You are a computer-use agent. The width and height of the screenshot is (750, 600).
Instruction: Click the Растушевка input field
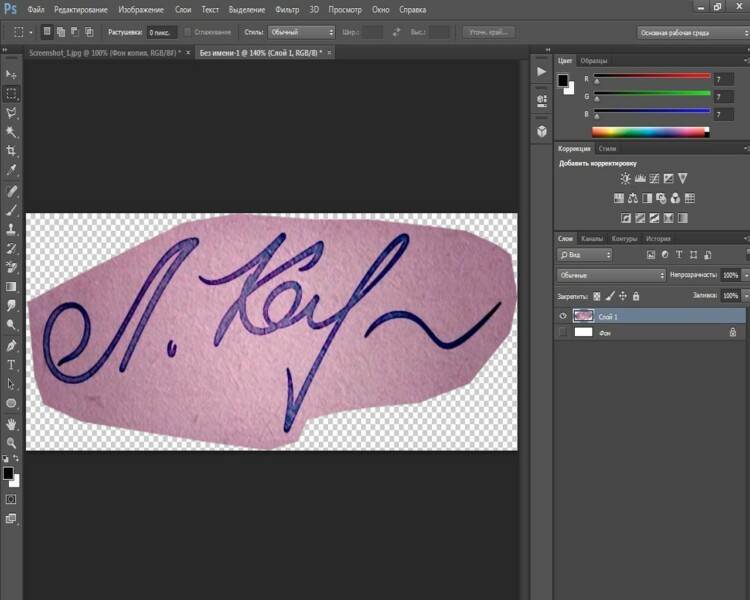[161, 32]
